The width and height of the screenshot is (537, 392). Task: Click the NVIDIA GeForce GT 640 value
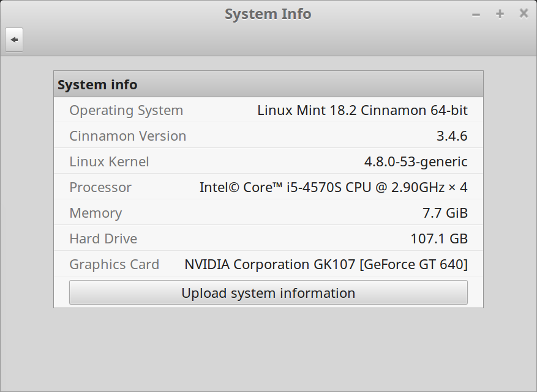pos(326,265)
